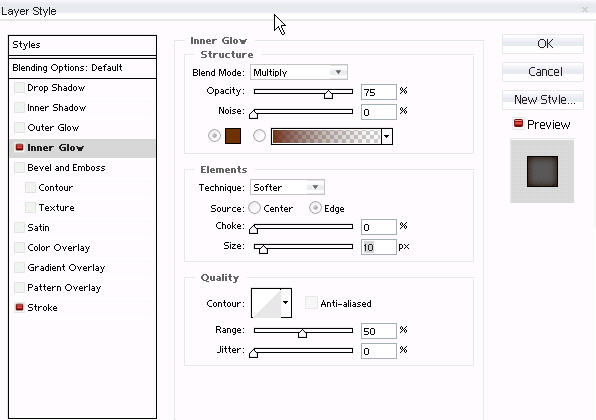Select the Center source radio button
This screenshot has width=596, height=420.
tap(254, 208)
